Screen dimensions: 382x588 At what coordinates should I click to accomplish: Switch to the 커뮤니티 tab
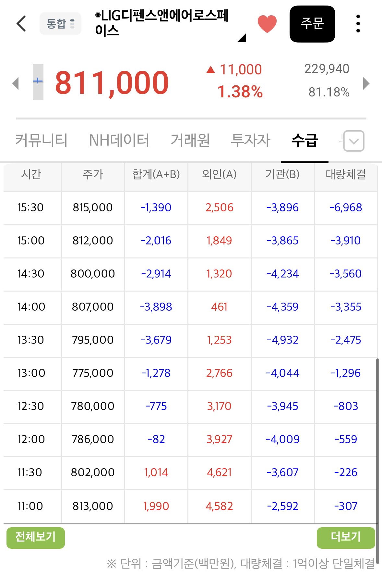pos(42,140)
